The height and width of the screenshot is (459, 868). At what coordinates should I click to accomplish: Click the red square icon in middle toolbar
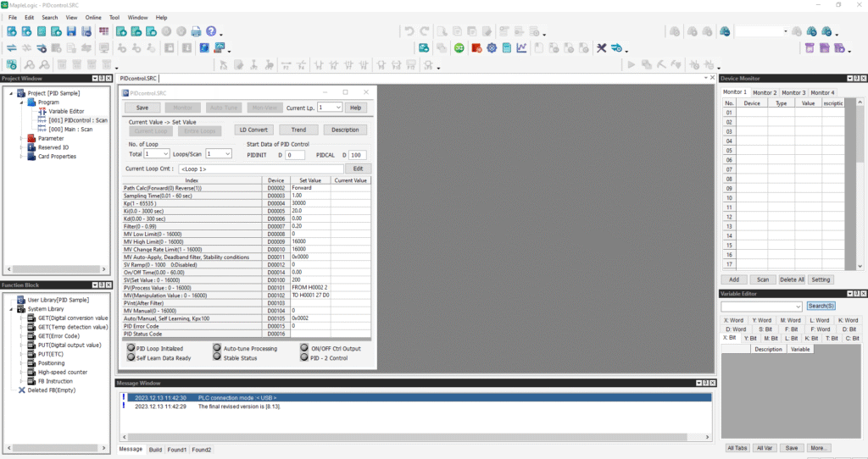[x=476, y=48]
